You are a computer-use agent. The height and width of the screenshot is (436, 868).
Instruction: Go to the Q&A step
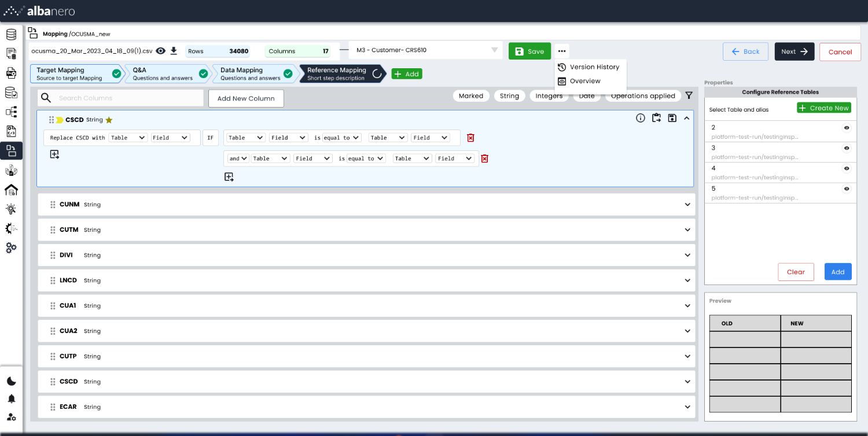[170, 74]
